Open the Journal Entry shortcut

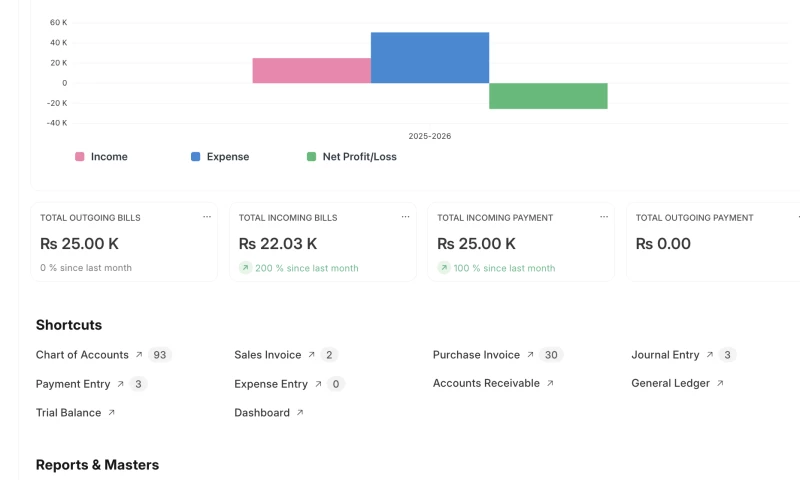click(x=665, y=355)
